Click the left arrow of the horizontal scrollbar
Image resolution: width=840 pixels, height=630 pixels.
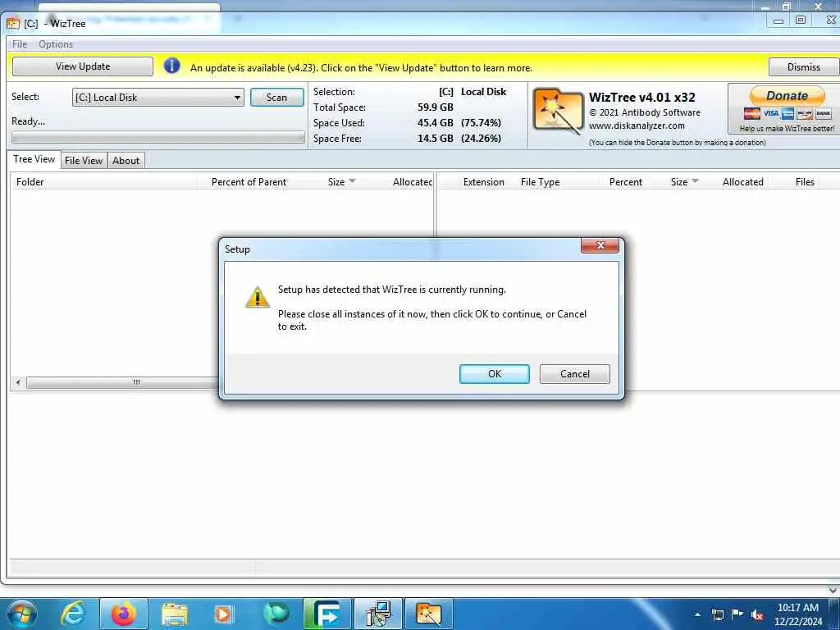(18, 382)
